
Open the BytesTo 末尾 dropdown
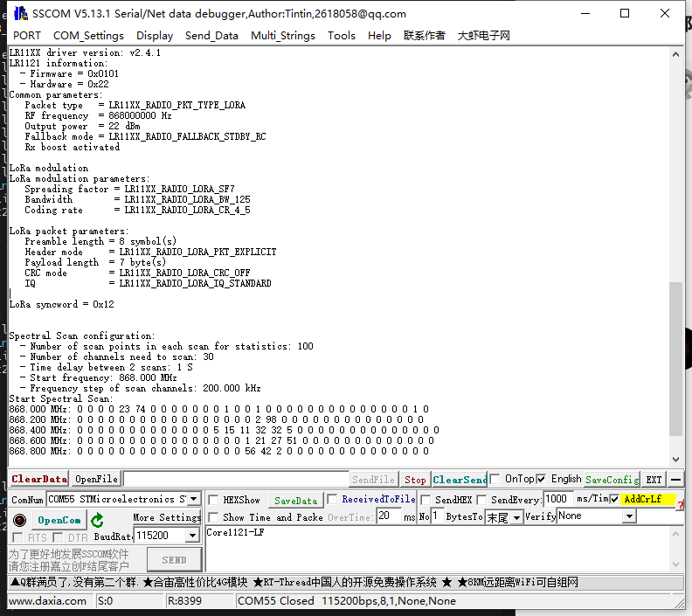[516, 517]
